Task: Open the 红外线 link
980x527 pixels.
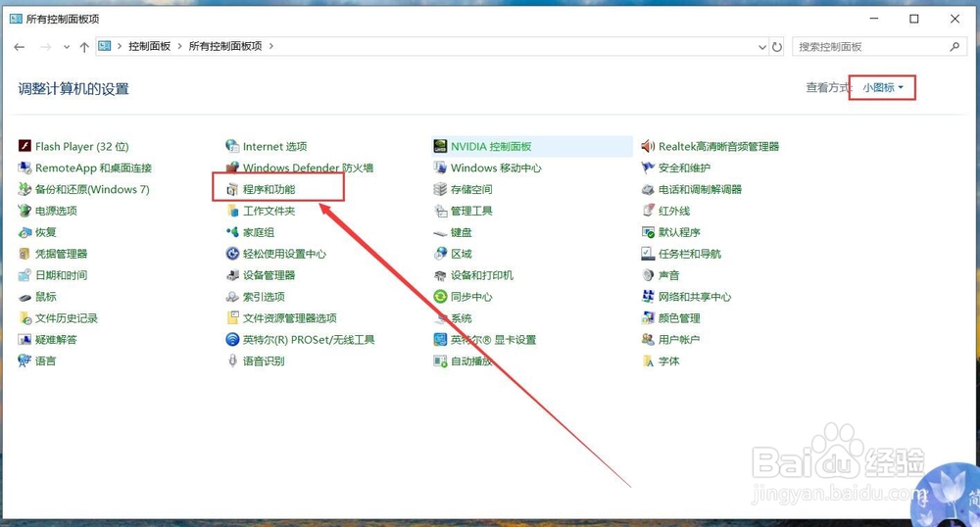Action: tap(674, 211)
